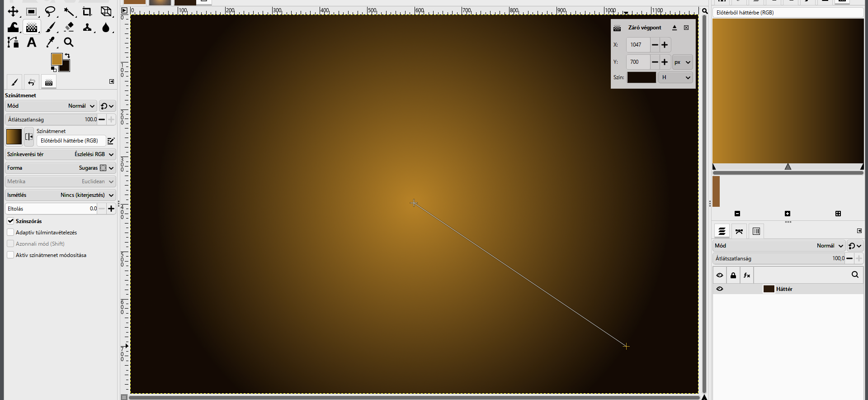Viewport: 868px width, 400px height.
Task: Open the Színkeverési tér dropdown
Action: coord(60,154)
